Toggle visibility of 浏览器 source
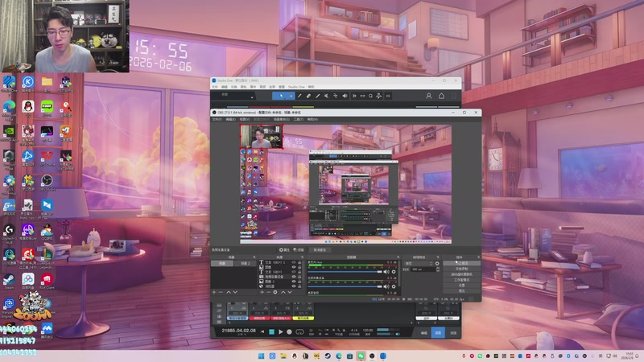The width and height of the screenshot is (644, 362). (x=294, y=286)
